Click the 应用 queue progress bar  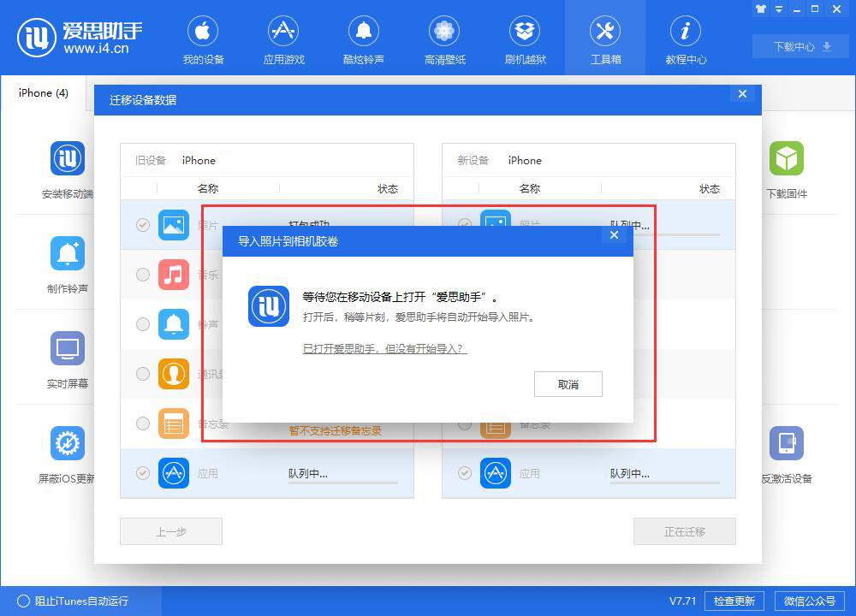343,482
